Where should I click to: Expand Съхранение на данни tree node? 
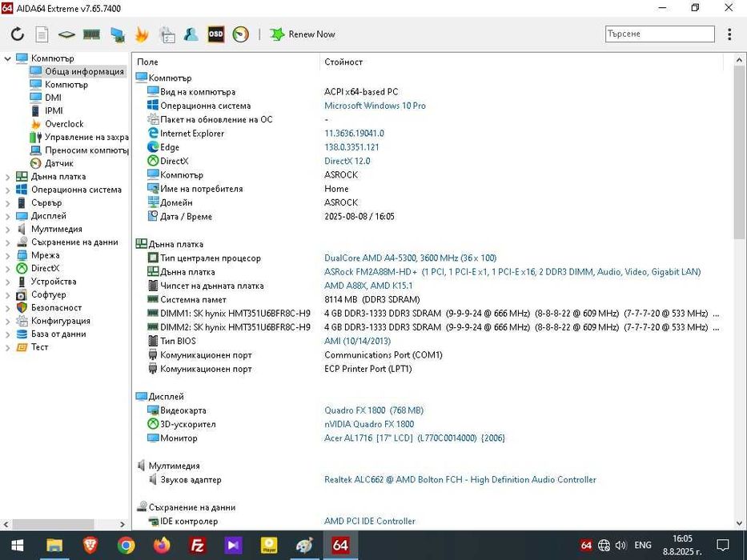pyautogui.click(x=7, y=242)
